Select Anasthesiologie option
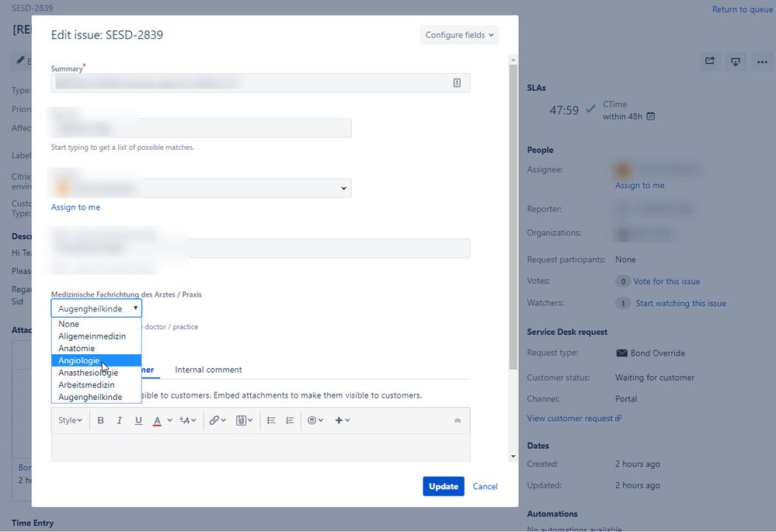 pos(96,373)
